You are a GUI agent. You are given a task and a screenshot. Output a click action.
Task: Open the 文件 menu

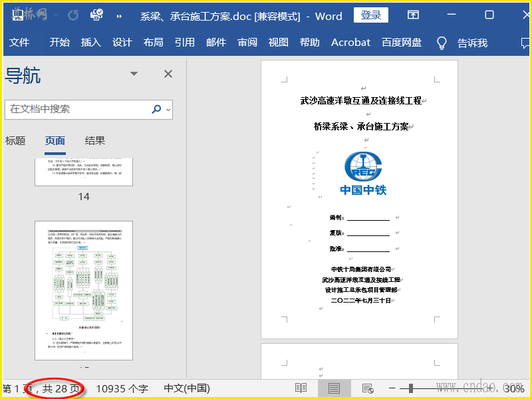[19, 43]
